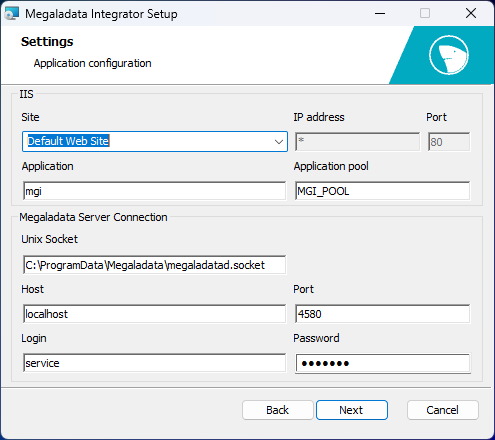
Task: Click the Application configuration subtitle
Action: click(x=92, y=63)
